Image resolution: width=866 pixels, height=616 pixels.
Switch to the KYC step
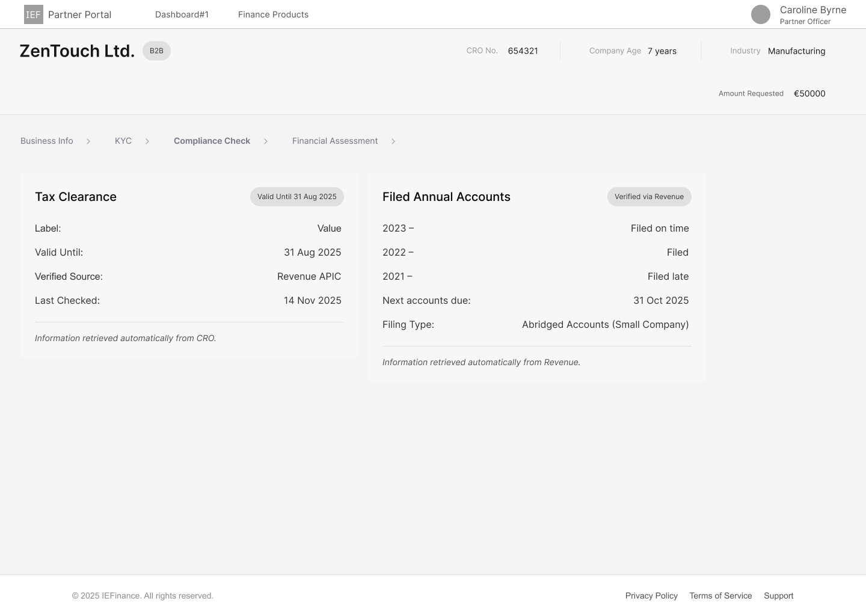click(x=123, y=141)
